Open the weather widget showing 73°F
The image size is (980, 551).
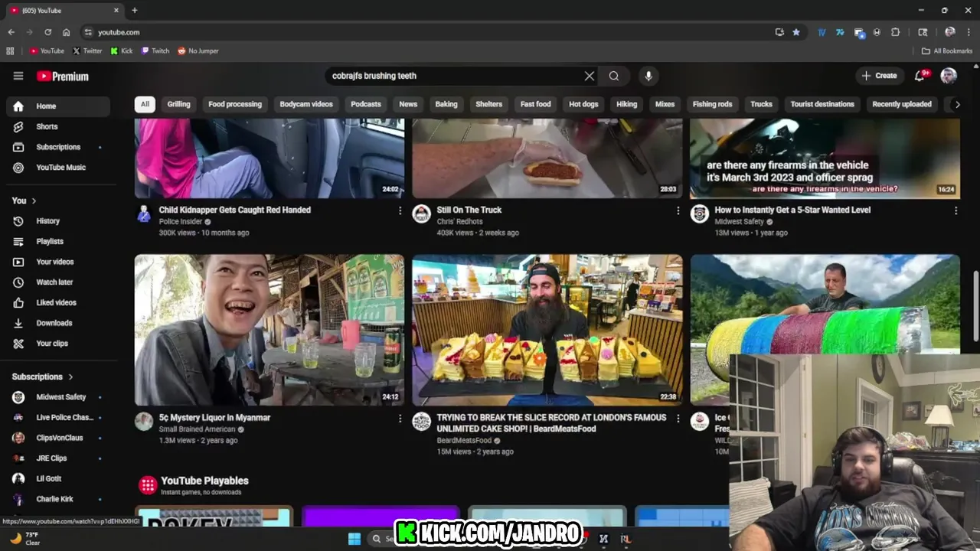pyautogui.click(x=24, y=539)
